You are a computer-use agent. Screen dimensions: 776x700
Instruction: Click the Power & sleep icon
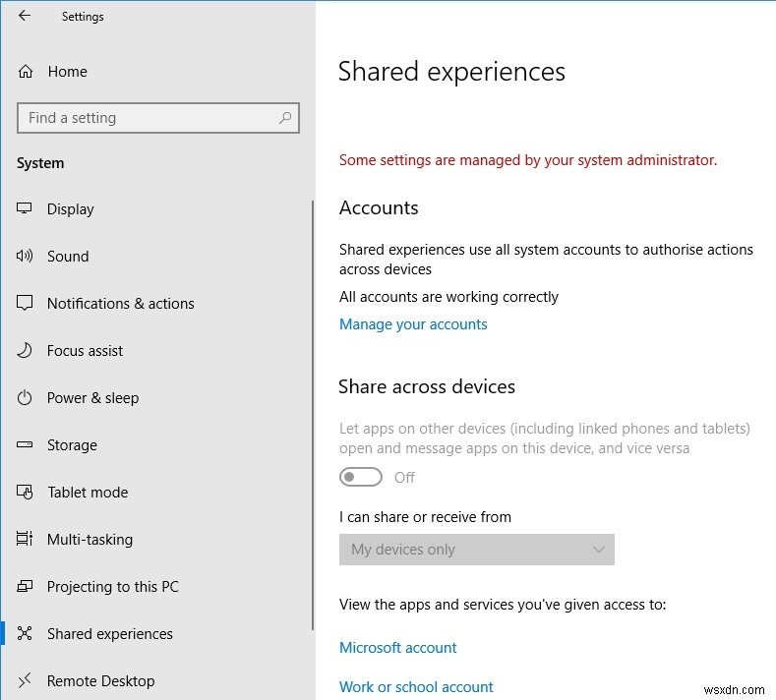[26, 398]
